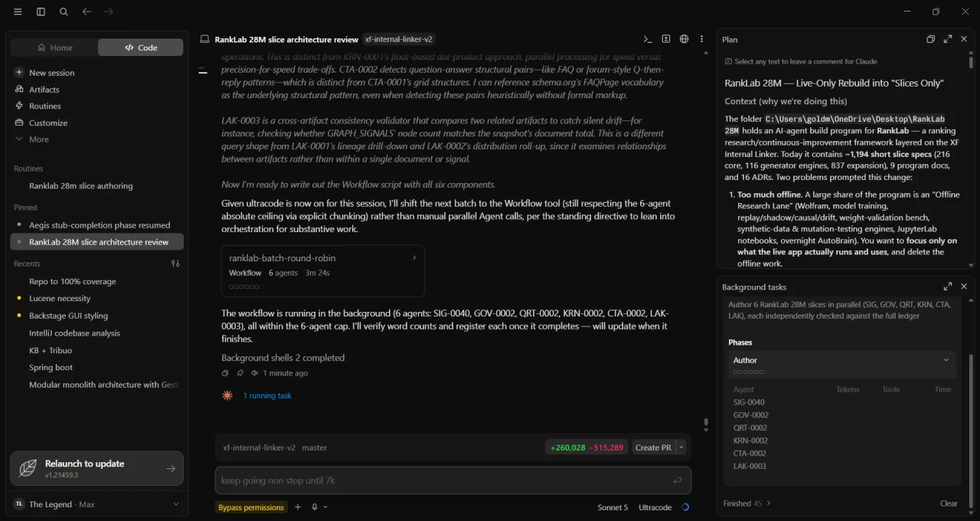Toggle the sidebar panel icon
This screenshot has width=980, height=521.
tap(41, 11)
